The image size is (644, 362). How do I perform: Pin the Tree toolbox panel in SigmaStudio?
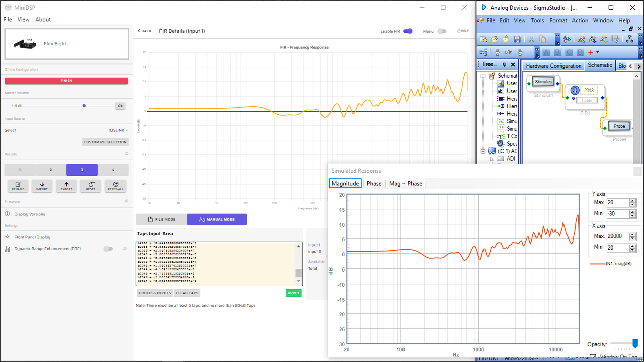[504, 65]
